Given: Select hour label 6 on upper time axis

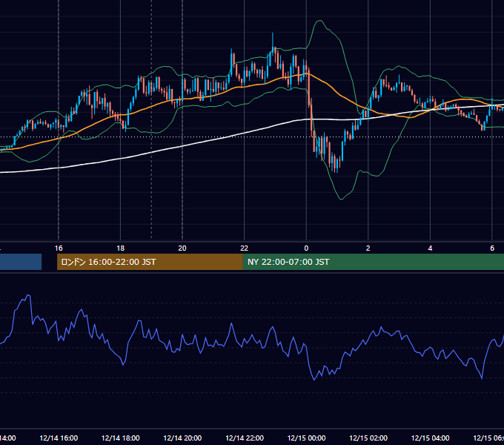Looking at the screenshot, I should point(492,248).
